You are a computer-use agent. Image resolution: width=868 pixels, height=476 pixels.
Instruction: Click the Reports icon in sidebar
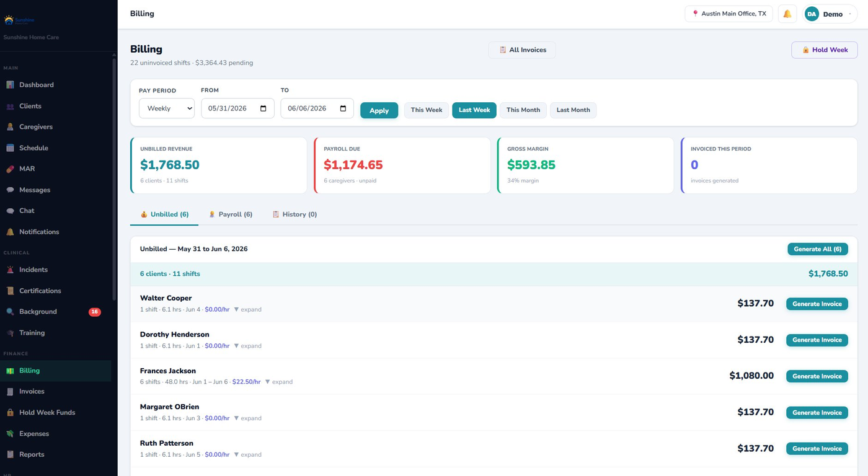tap(10, 454)
